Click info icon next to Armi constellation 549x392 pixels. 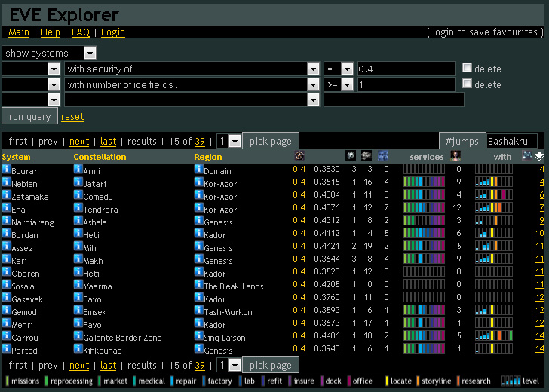coord(78,170)
